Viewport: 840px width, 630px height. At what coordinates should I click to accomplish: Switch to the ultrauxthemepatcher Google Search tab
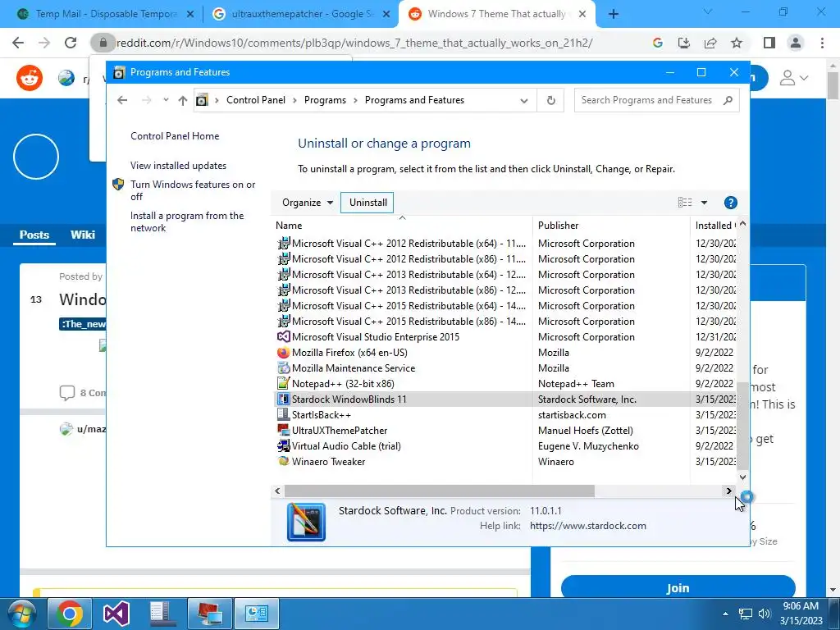302,14
